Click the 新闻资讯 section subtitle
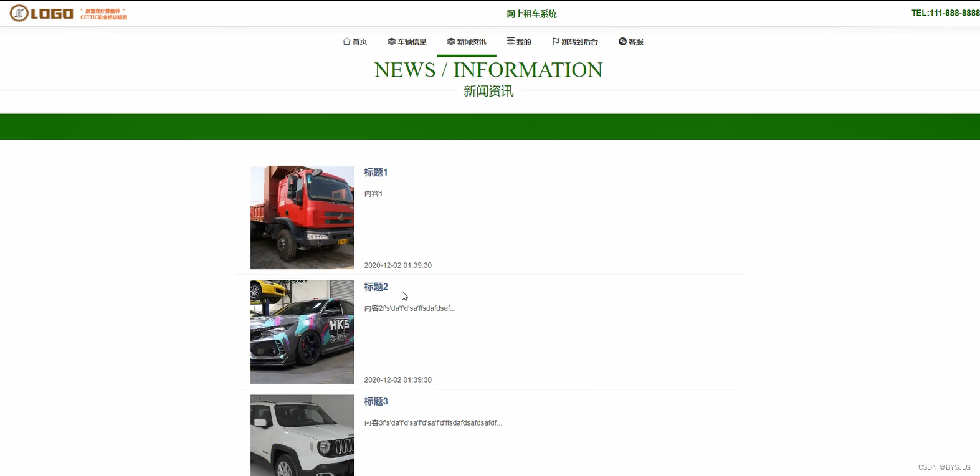 click(488, 91)
